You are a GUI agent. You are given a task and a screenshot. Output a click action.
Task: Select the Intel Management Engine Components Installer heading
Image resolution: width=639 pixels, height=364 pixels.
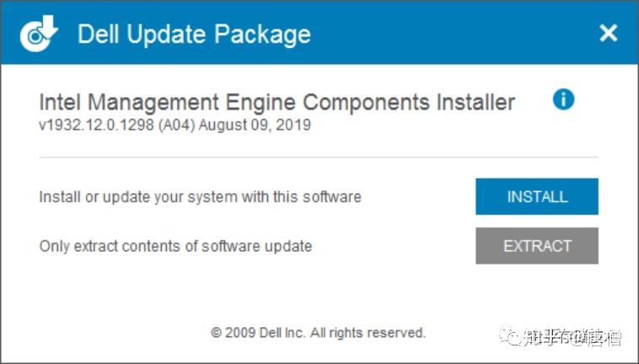tap(277, 103)
